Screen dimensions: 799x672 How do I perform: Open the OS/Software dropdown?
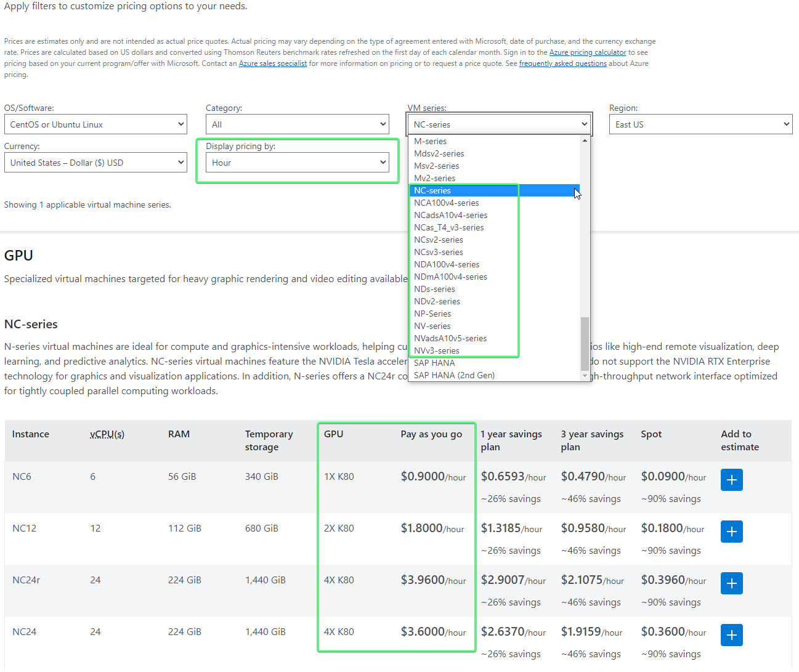click(x=95, y=124)
